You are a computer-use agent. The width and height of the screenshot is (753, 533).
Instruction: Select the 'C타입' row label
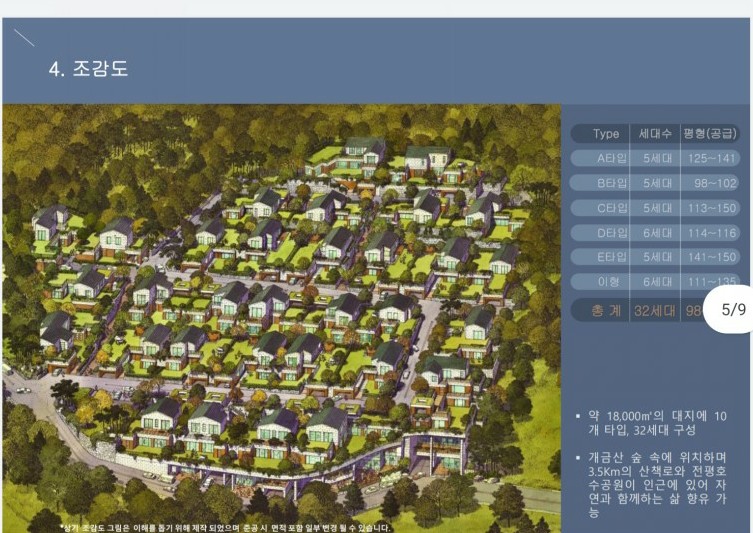pyautogui.click(x=612, y=208)
